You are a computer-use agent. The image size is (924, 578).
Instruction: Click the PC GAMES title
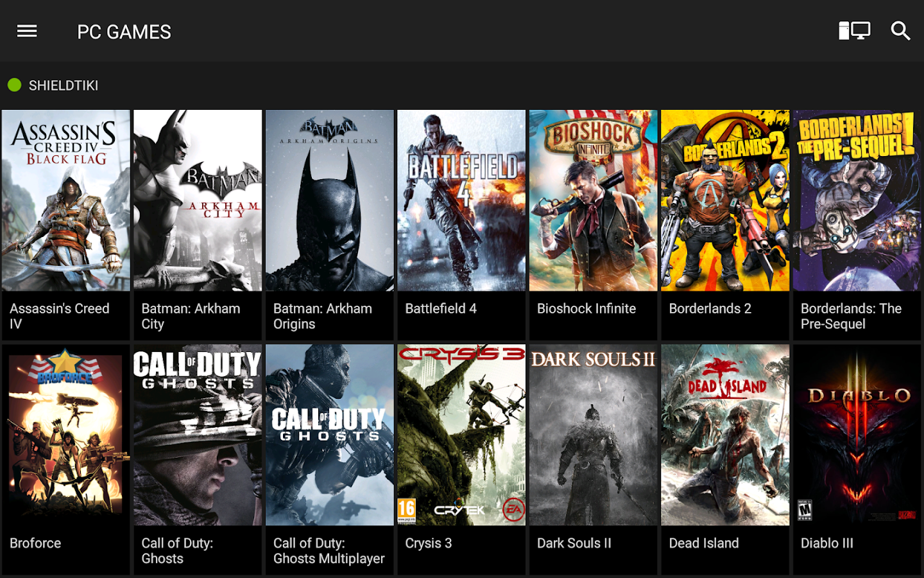point(124,31)
